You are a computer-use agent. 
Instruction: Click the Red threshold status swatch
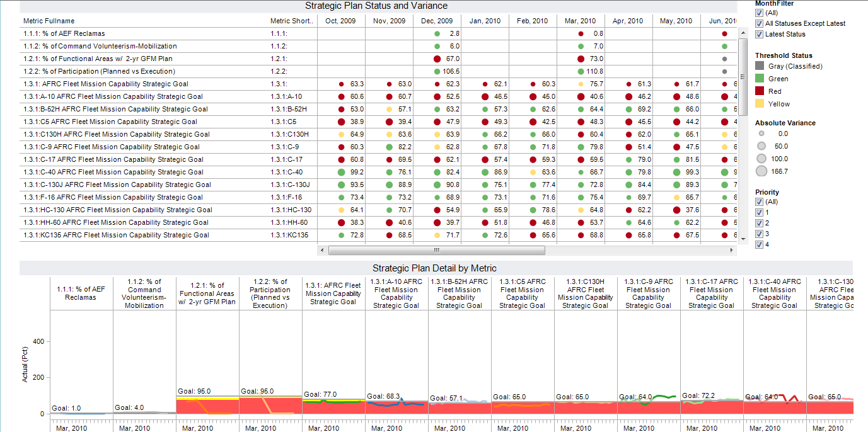760,91
